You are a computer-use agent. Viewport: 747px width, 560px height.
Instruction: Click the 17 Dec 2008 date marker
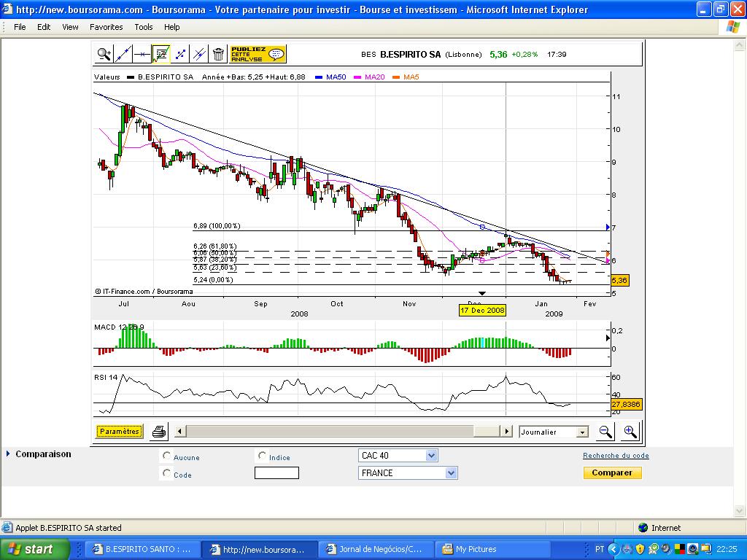pos(482,311)
